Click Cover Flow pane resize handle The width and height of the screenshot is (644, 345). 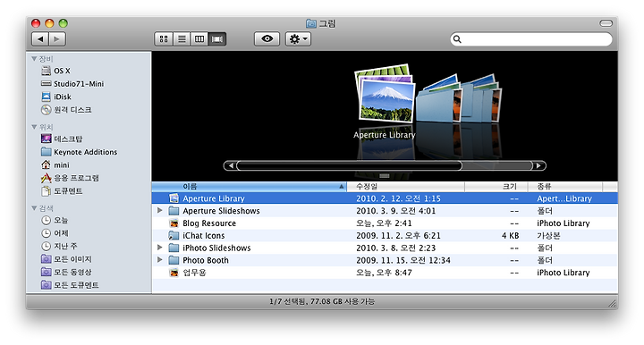(385, 176)
